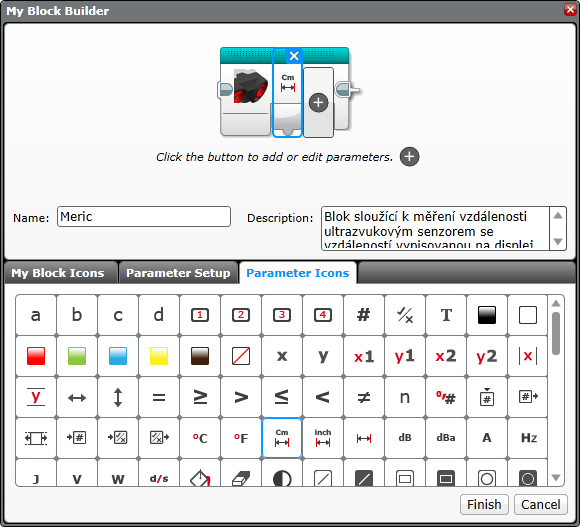
Task: Choose the port number 1 icon
Action: pos(200,315)
